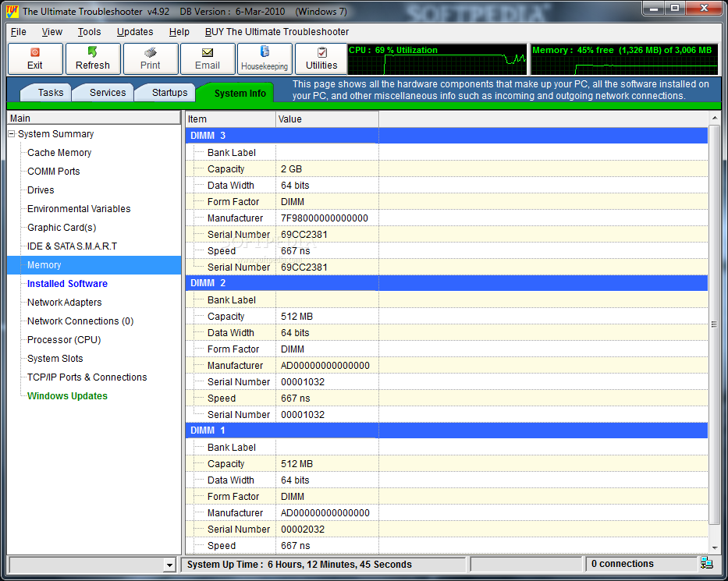Open the Tools menu

point(89,31)
